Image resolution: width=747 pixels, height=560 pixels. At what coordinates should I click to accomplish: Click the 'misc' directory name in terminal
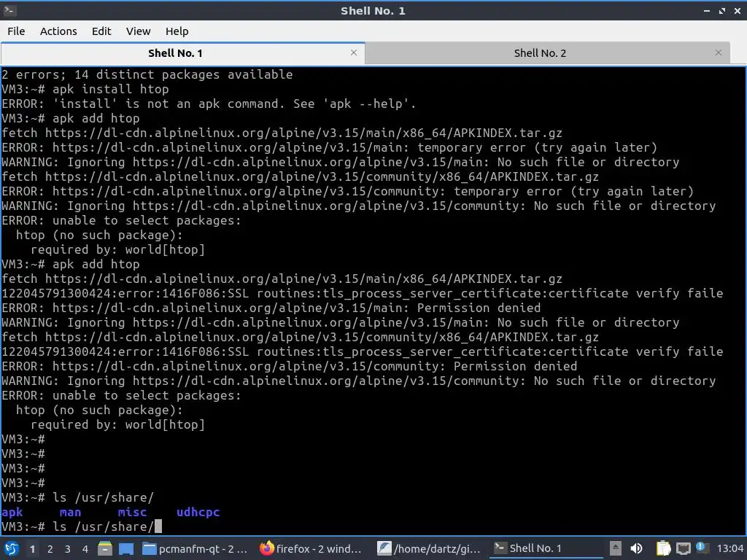tap(133, 513)
